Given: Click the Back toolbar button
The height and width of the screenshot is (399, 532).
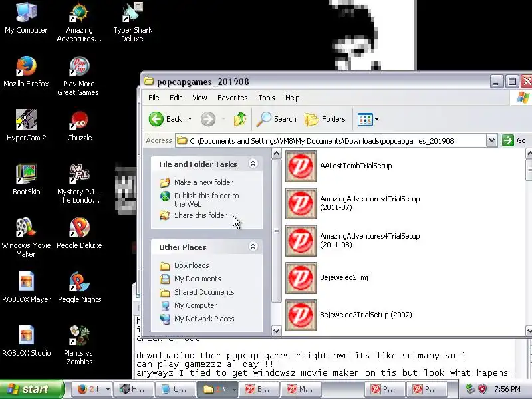Looking at the screenshot, I should tap(165, 119).
